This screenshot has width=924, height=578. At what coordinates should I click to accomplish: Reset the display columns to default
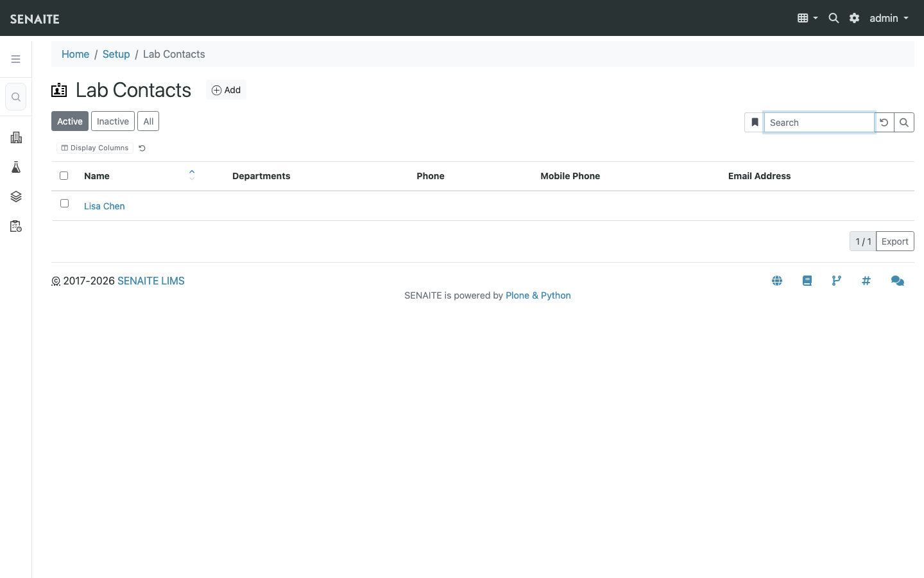pyautogui.click(x=142, y=148)
